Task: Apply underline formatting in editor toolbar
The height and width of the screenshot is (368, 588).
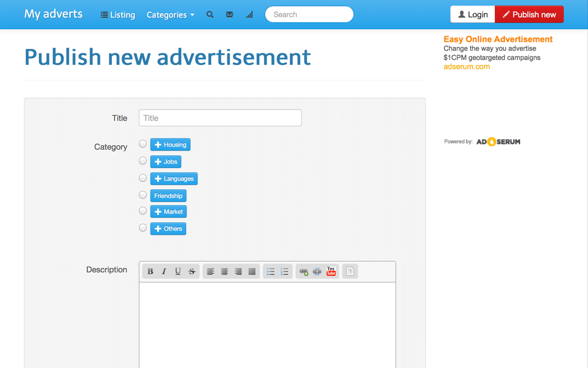Action: (x=178, y=271)
